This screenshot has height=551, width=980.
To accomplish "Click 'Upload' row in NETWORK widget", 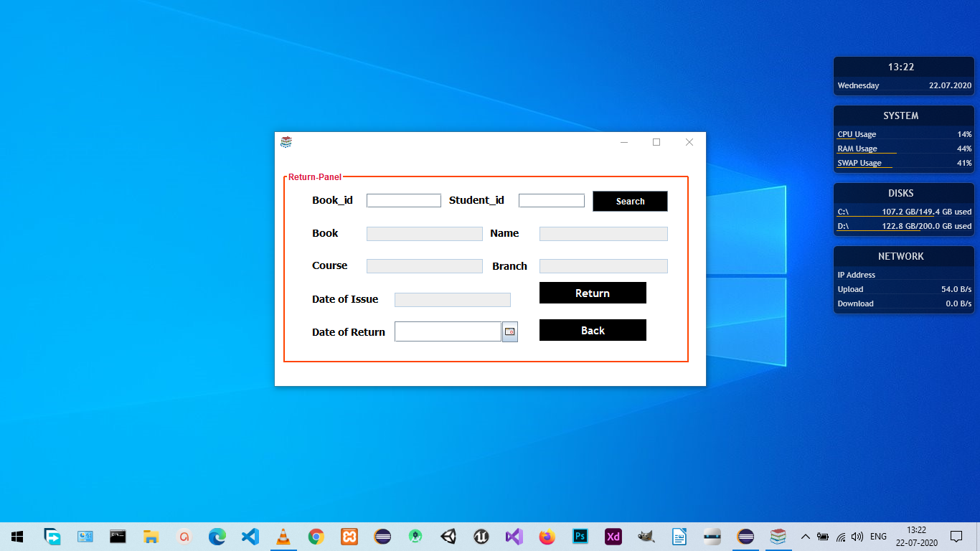I will (x=904, y=289).
